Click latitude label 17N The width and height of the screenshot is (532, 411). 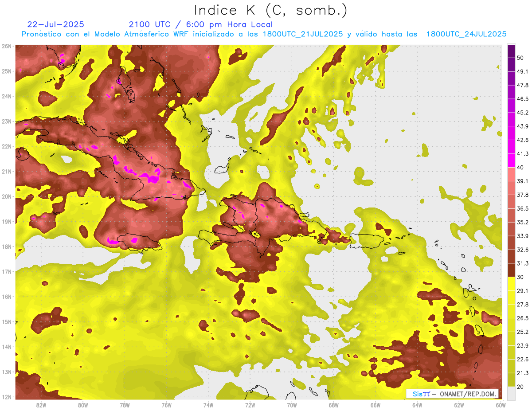pos(7,272)
